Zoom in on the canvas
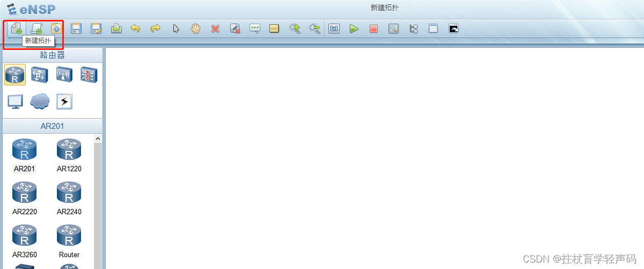This screenshot has width=644, height=269. click(295, 28)
